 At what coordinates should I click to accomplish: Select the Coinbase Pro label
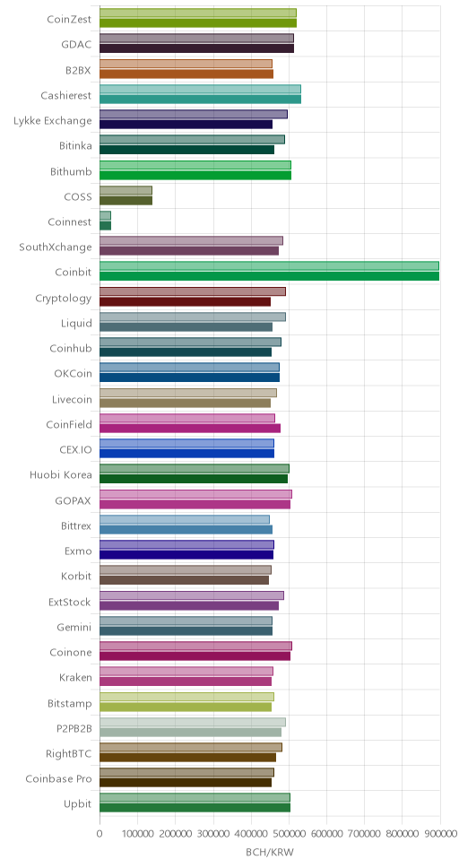coord(58,778)
